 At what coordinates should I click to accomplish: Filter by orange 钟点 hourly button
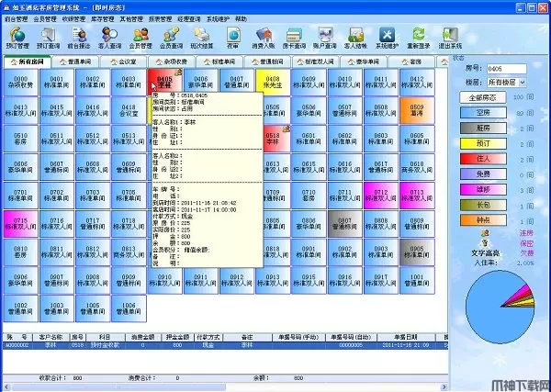[x=483, y=220]
